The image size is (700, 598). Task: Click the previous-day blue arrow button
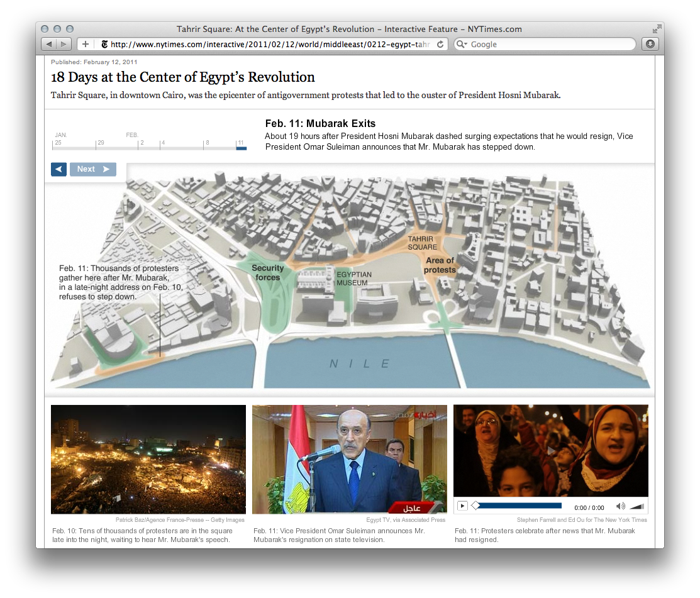pyautogui.click(x=58, y=169)
